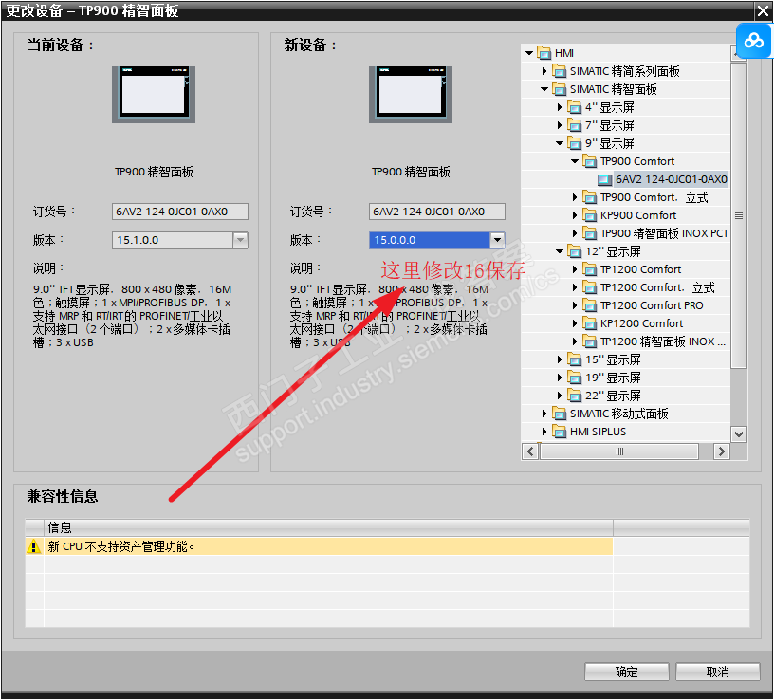The image size is (774, 700).
Task: Click the tree's vertical scrollbar thumb
Action: 739,215
